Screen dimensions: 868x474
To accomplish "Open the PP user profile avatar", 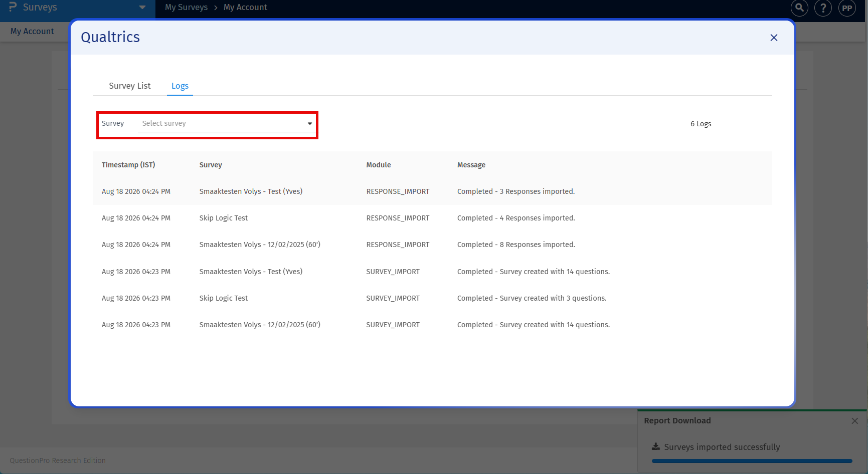I will (x=847, y=8).
